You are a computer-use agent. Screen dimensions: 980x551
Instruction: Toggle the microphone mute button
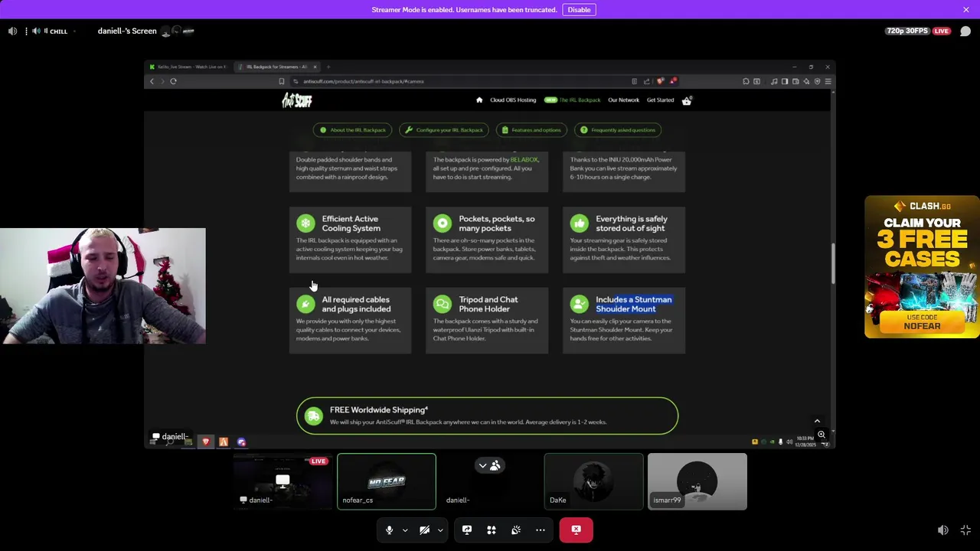389,530
